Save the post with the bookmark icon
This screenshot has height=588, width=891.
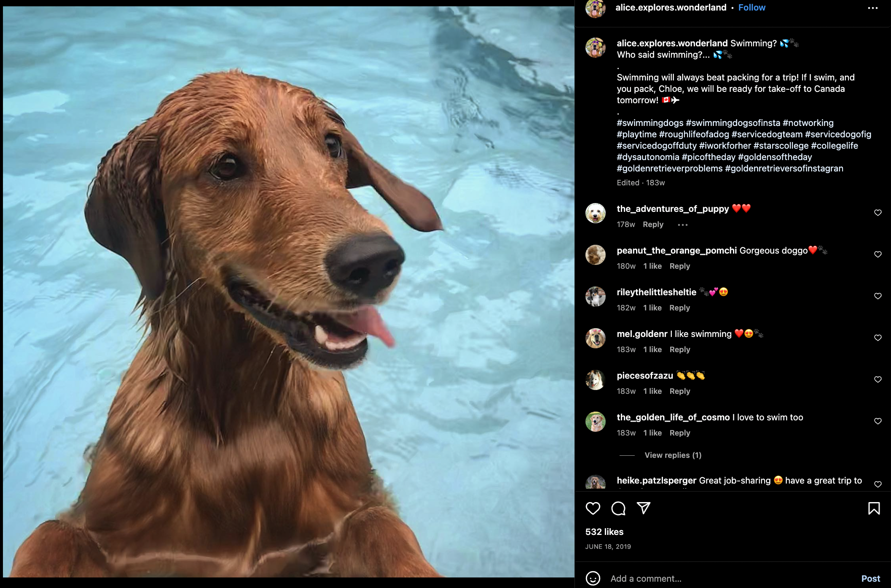pyautogui.click(x=874, y=508)
